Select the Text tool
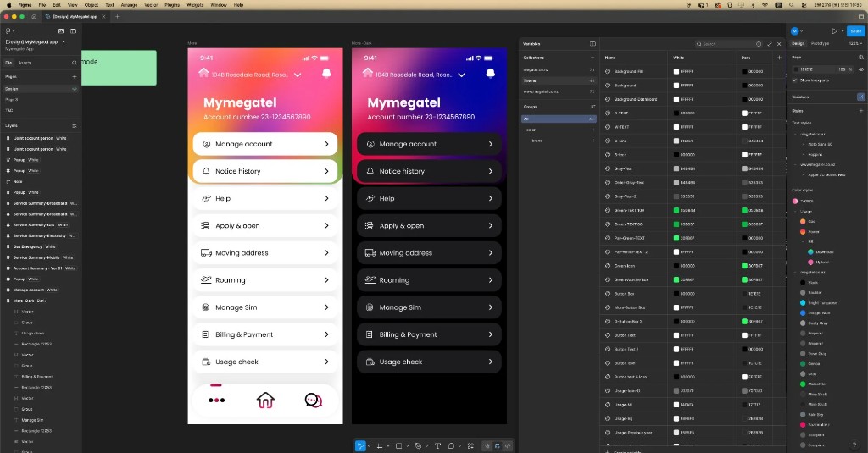The image size is (868, 453). coord(437,446)
